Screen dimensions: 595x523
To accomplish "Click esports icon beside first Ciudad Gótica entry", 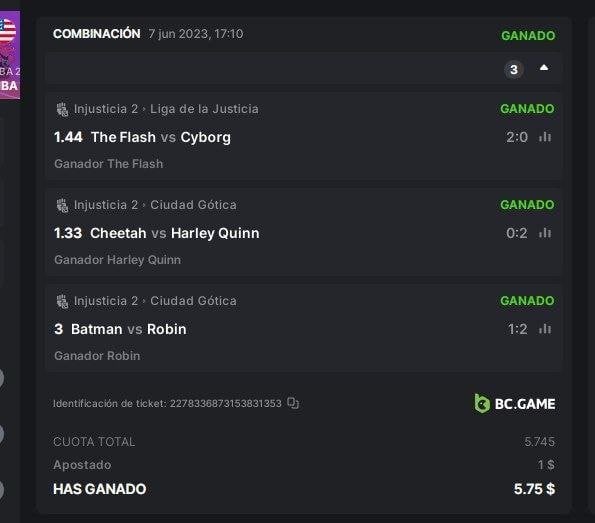I will (62, 205).
